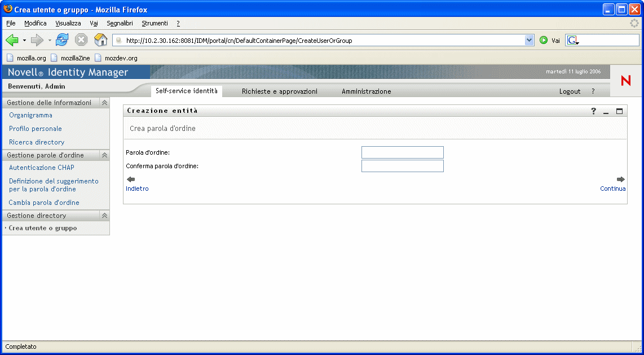Open the mozdev.org bookmark

[116, 58]
